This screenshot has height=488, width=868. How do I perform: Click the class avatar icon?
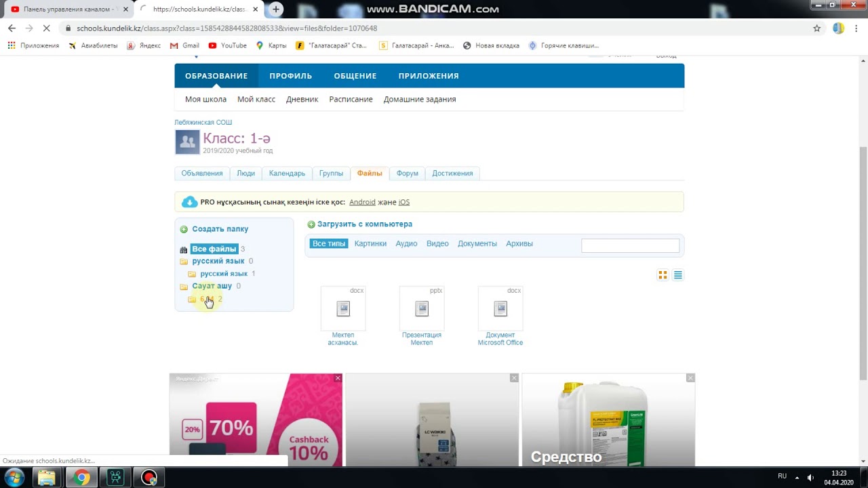point(187,142)
